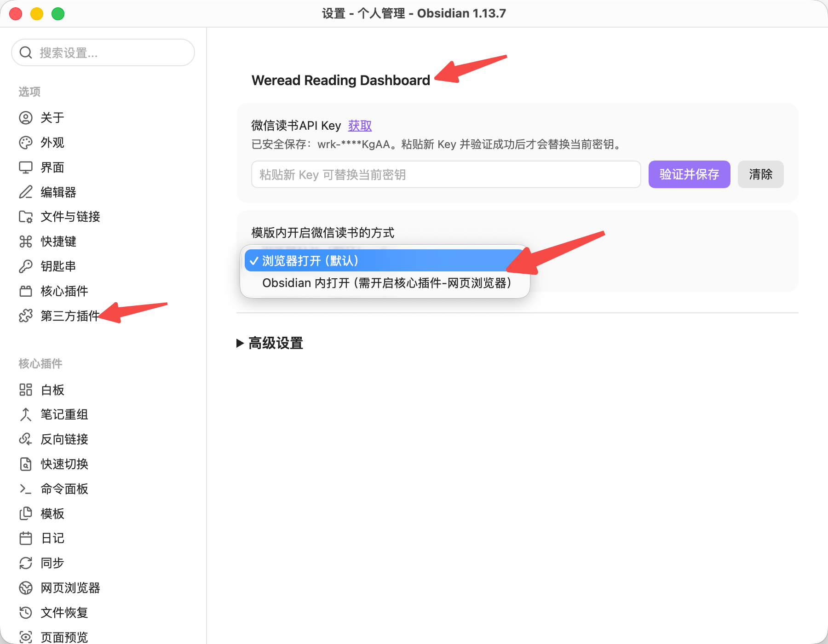Click the 界面 monitor icon
The height and width of the screenshot is (644, 828).
click(x=26, y=167)
